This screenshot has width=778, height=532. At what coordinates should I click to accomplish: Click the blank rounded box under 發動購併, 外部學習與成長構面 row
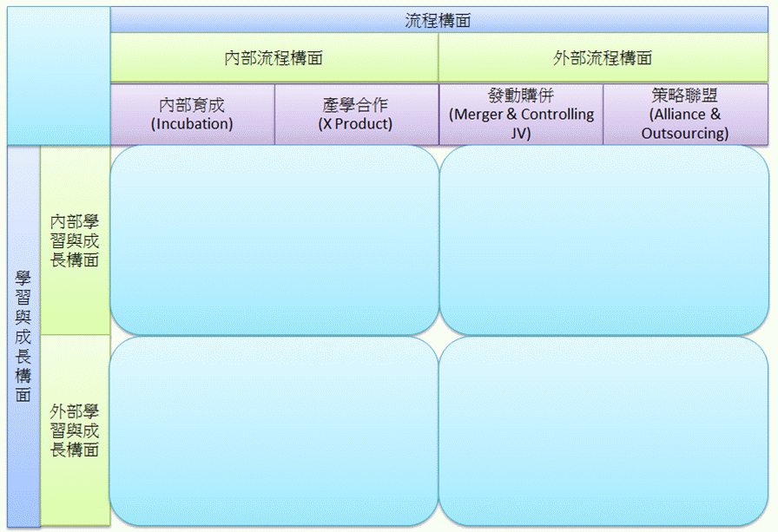603,430
